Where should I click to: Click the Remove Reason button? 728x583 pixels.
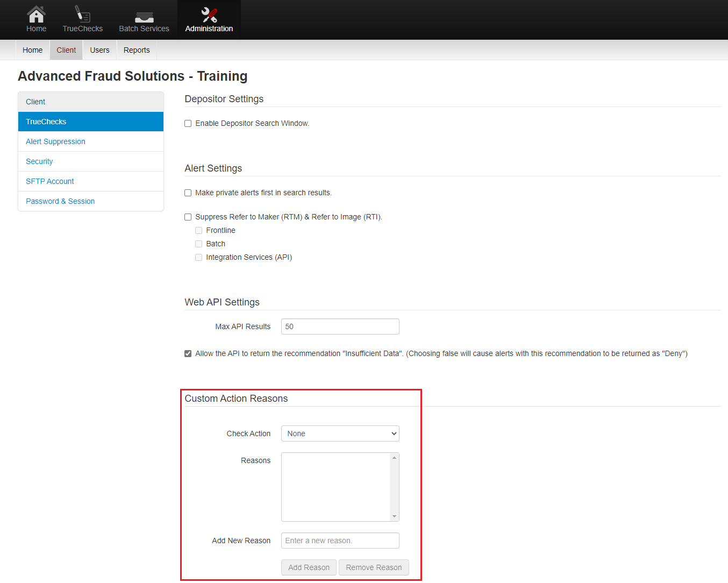374,567
